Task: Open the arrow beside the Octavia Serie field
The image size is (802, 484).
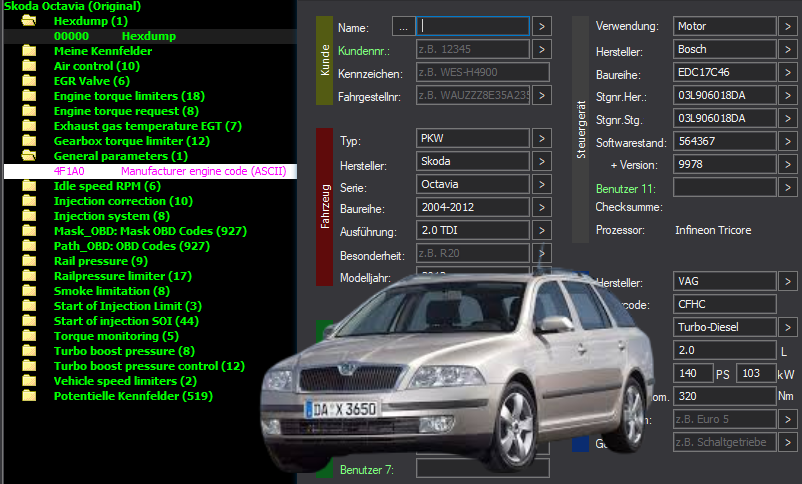Action: [542, 184]
